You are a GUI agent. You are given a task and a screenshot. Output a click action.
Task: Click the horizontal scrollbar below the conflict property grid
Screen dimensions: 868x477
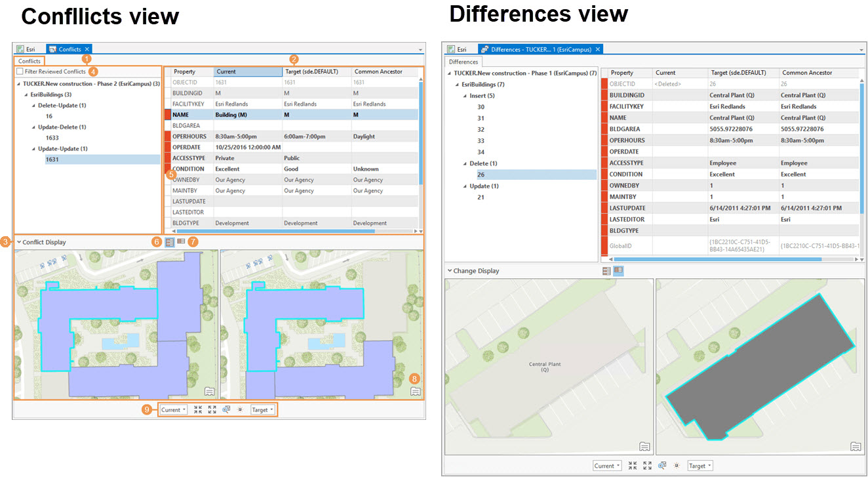pyautogui.click(x=275, y=231)
